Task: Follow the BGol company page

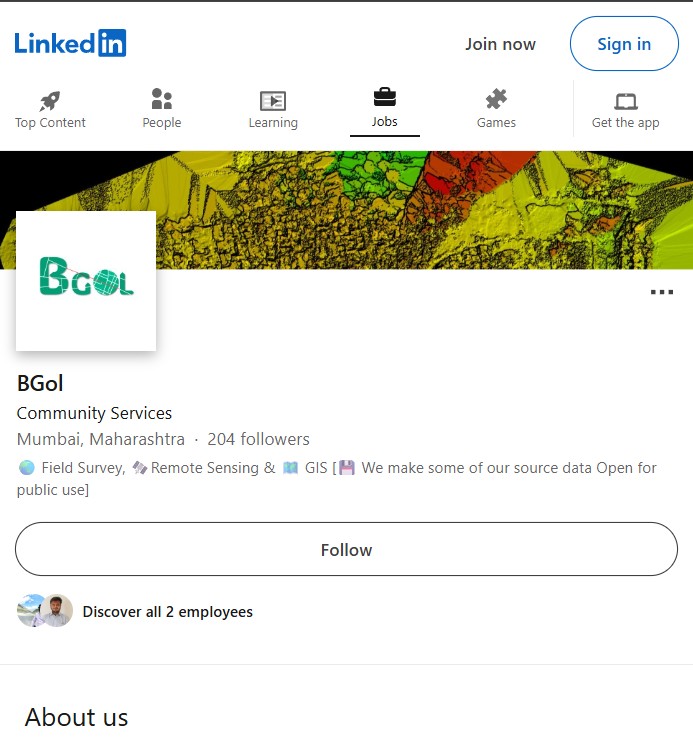Action: (x=346, y=550)
